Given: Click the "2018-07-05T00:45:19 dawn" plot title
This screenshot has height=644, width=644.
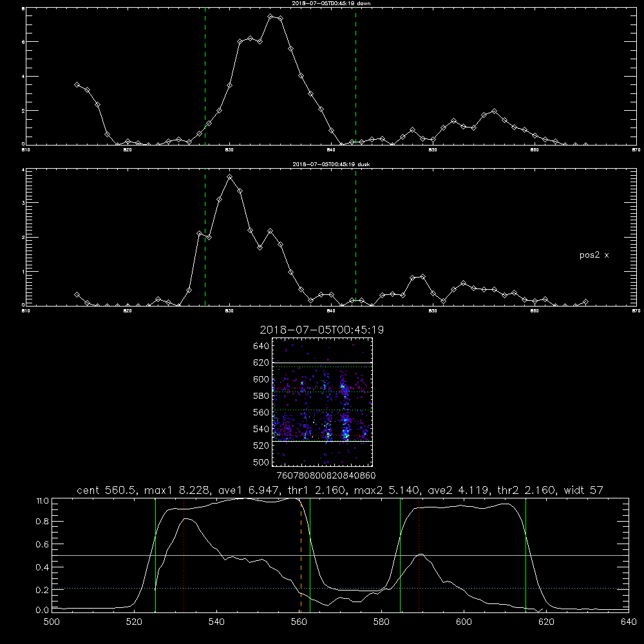Looking at the screenshot, I should click(x=332, y=3).
